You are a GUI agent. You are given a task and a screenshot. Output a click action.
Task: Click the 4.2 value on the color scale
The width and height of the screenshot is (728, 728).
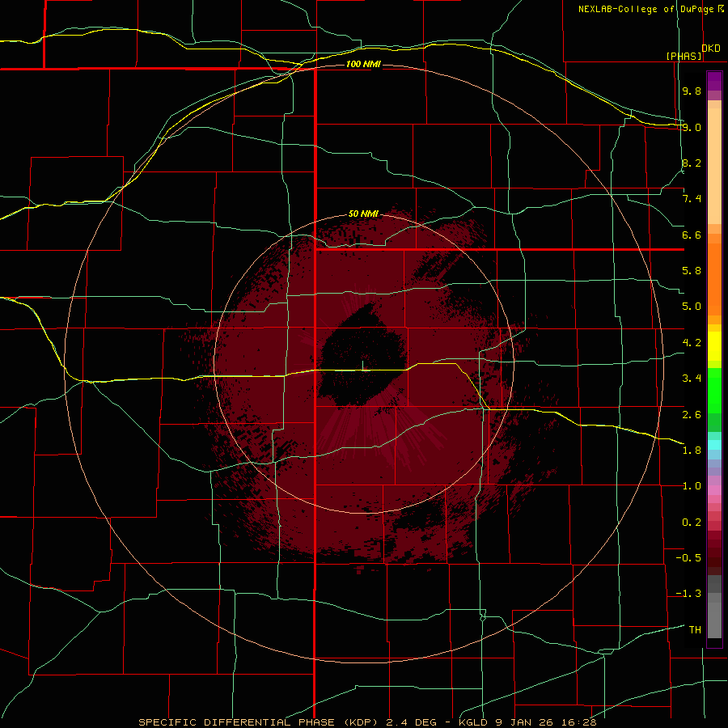coord(692,343)
